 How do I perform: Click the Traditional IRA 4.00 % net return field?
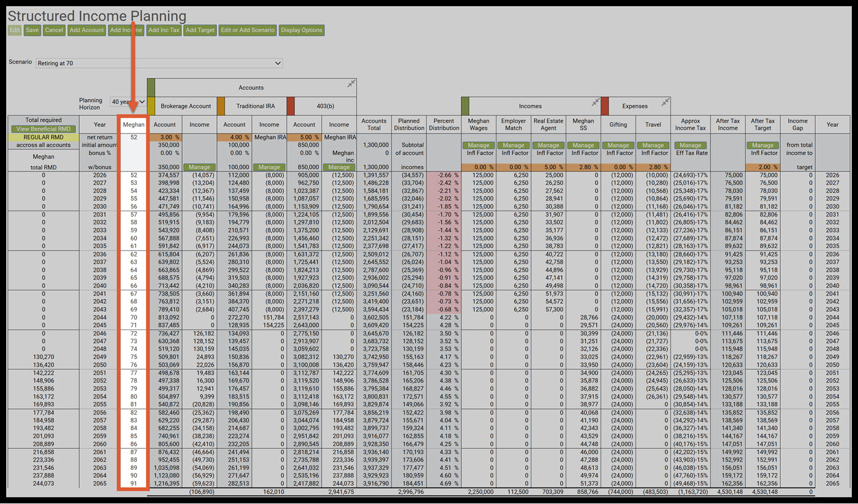(235, 137)
